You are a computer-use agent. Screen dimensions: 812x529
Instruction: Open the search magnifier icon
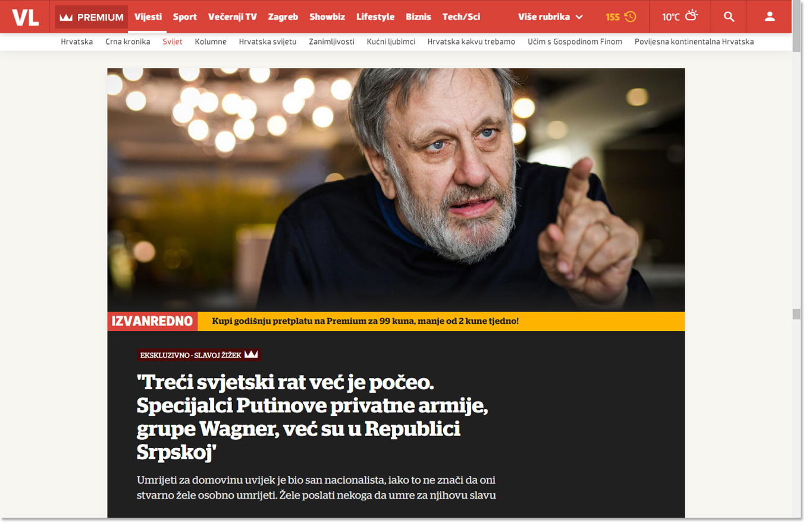pyautogui.click(x=729, y=17)
